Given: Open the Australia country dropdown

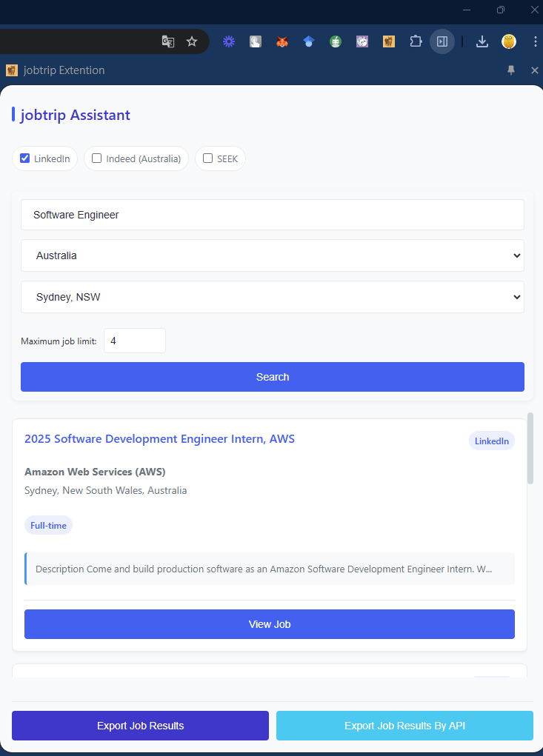Looking at the screenshot, I should coord(272,255).
